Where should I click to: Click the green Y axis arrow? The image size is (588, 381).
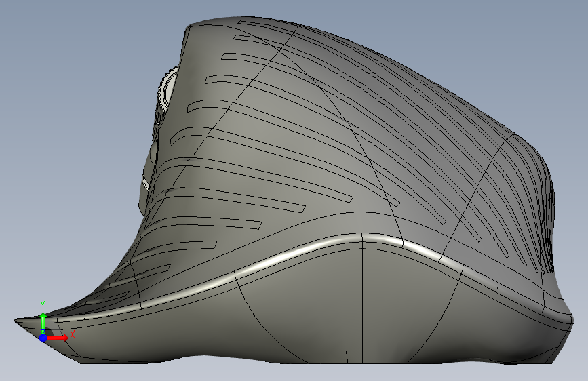[43, 323]
